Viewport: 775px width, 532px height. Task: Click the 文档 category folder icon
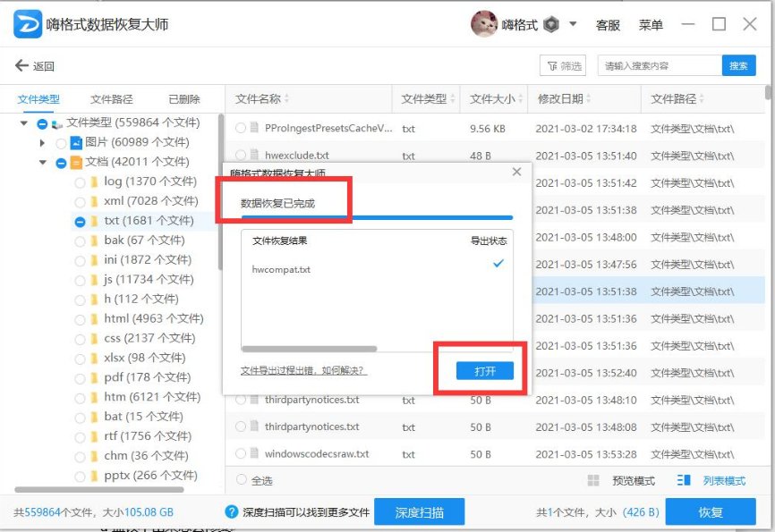coord(76,163)
